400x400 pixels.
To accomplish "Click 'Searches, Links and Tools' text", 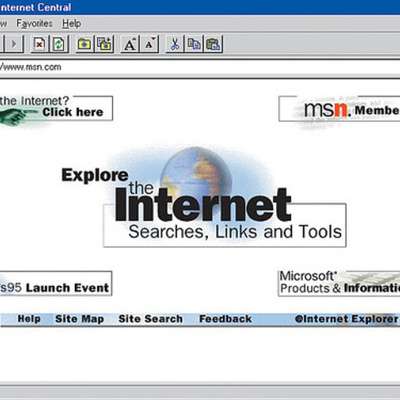I will [235, 232].
